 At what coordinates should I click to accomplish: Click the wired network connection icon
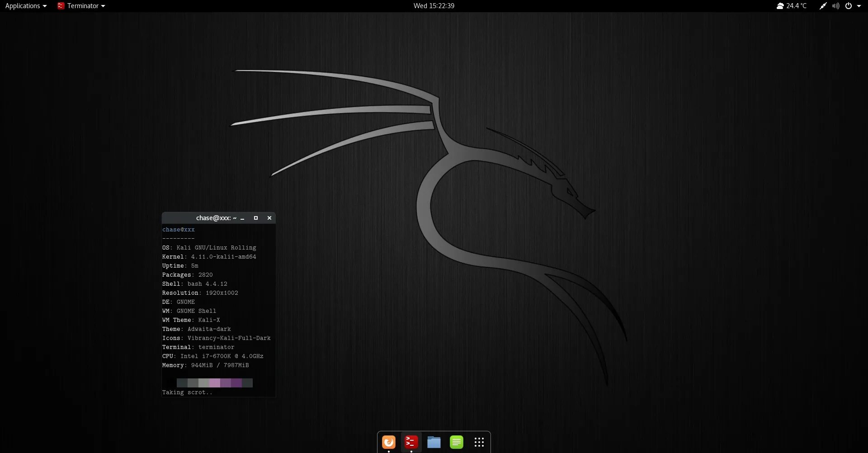pos(823,6)
